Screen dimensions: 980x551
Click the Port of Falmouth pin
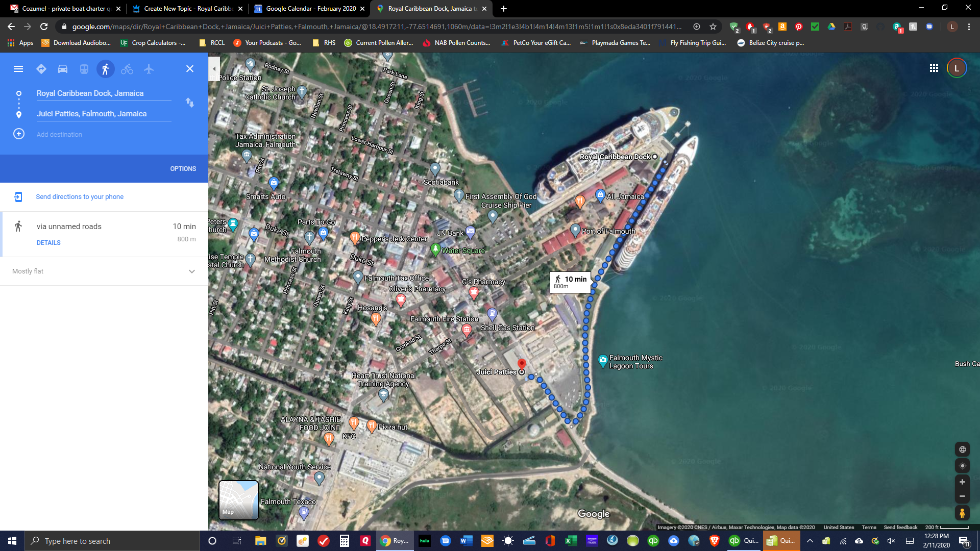[x=575, y=230]
